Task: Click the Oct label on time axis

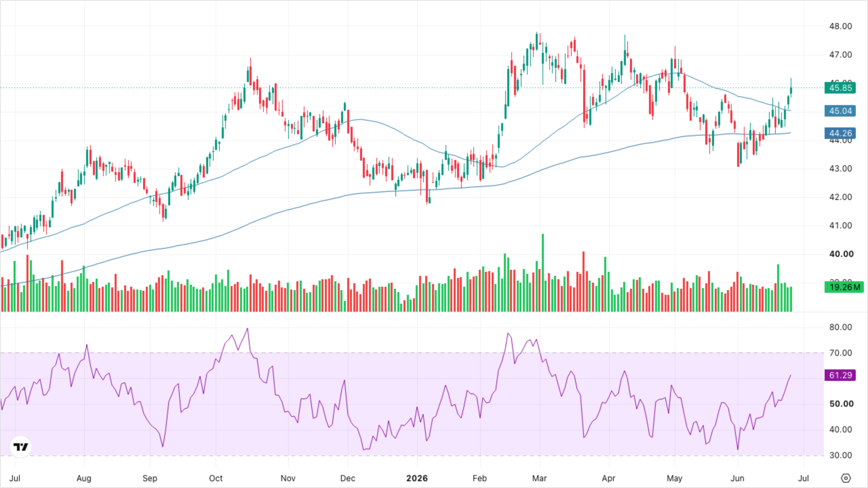Action: (x=216, y=478)
